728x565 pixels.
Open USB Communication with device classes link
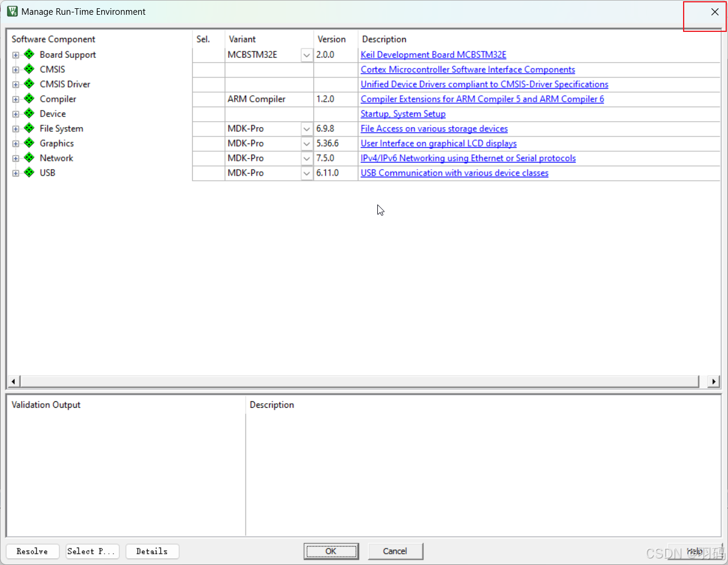pyautogui.click(x=455, y=173)
